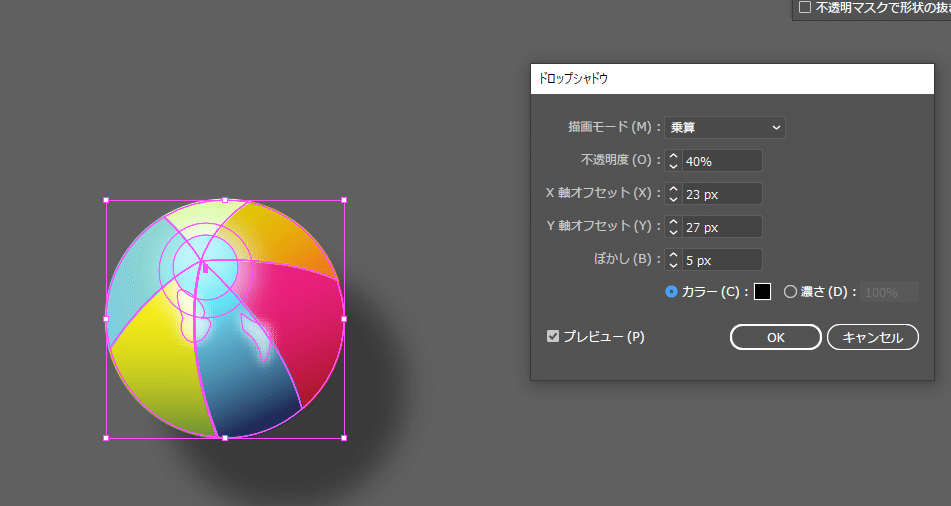Toggle the 不透明マスクで形状の抜き checkbox
The width and height of the screenshot is (951, 506).
pos(805,7)
